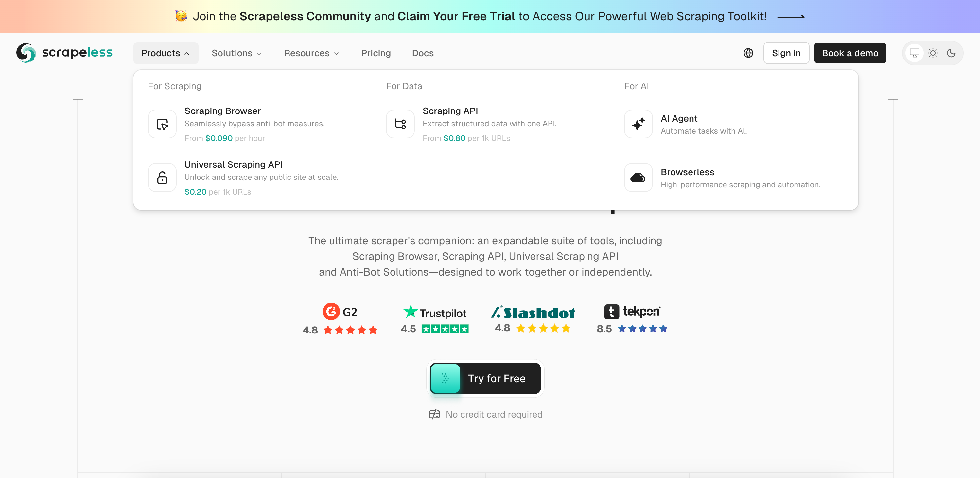Open the Pricing page
This screenshot has width=980, height=478.
coord(376,53)
